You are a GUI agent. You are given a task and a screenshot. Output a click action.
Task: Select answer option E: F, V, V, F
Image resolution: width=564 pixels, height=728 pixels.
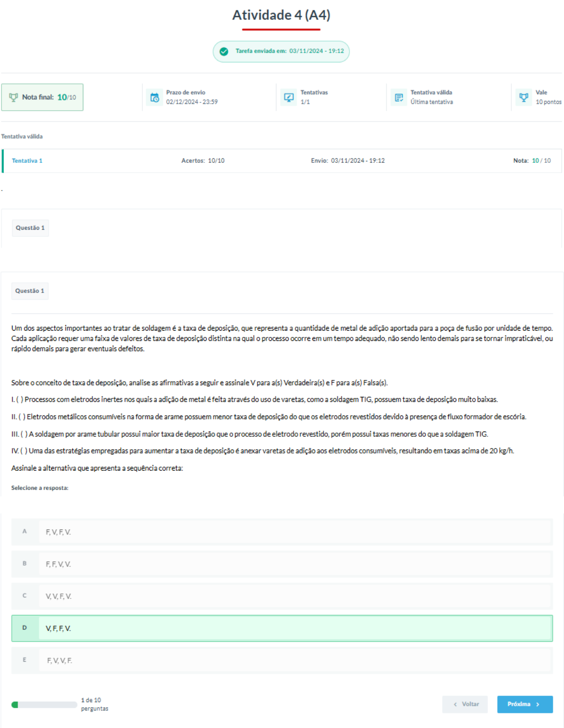[x=282, y=661]
